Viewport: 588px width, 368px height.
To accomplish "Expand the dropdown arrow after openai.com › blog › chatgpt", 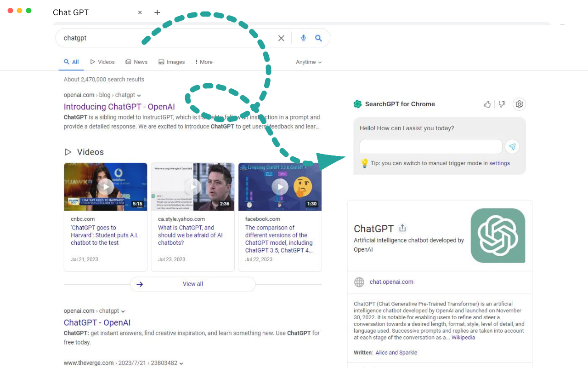I will click(139, 95).
